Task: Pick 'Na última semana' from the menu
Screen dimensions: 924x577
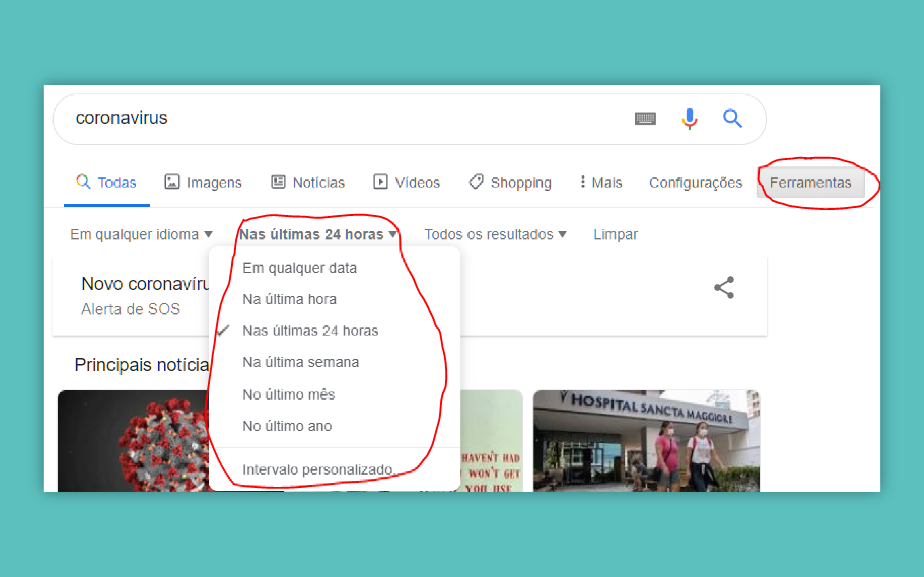Action: (300, 362)
